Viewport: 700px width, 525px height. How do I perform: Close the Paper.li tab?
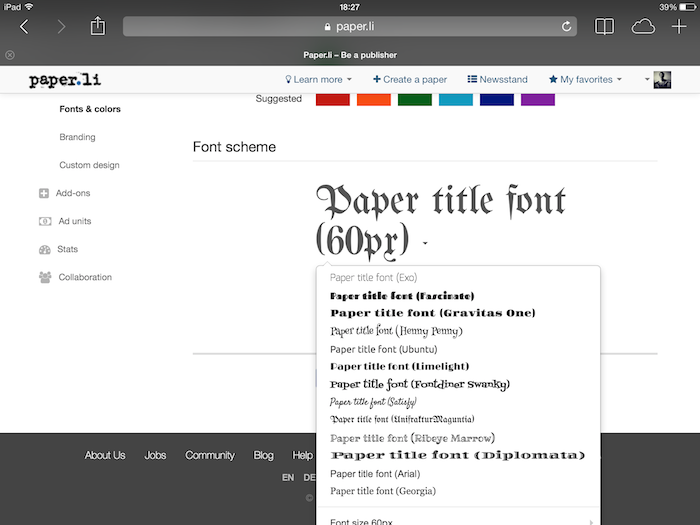10,55
